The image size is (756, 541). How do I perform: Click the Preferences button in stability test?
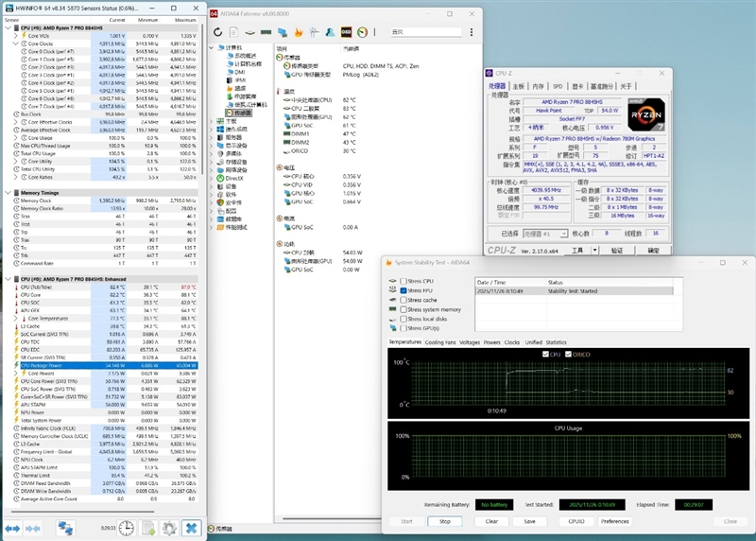(x=614, y=521)
